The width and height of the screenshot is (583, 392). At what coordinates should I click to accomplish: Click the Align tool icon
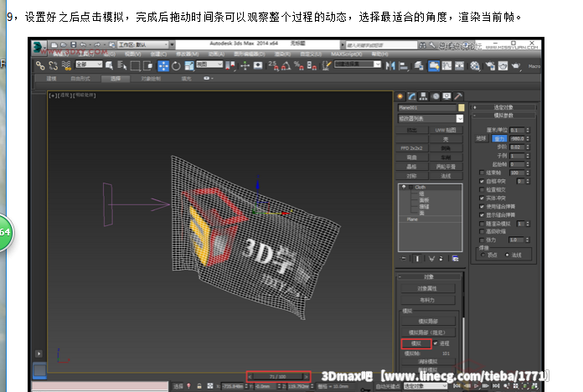(x=403, y=66)
